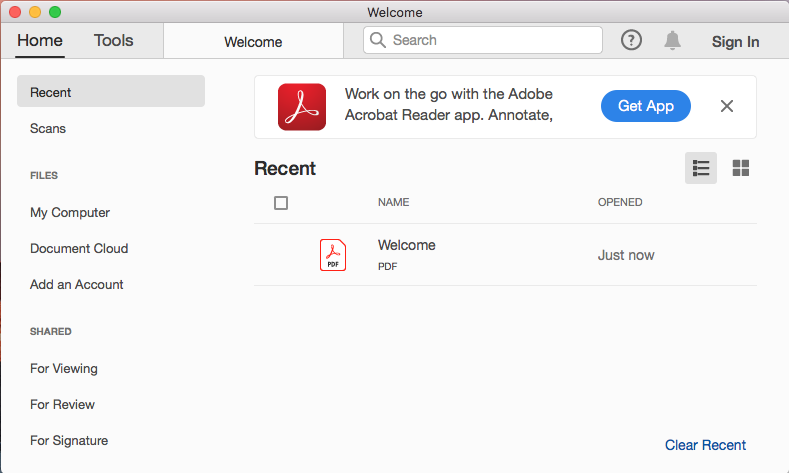Open Document Cloud files
The image size is (789, 473).
click(79, 249)
